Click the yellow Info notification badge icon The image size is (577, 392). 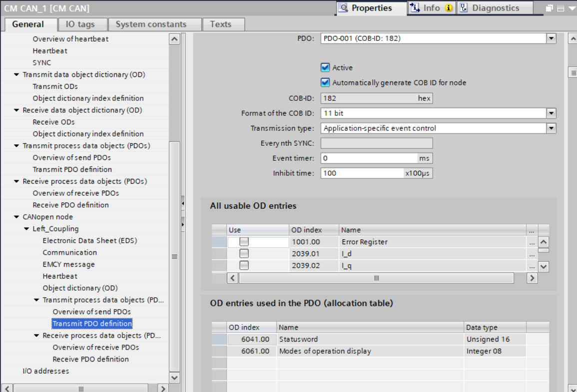click(448, 8)
